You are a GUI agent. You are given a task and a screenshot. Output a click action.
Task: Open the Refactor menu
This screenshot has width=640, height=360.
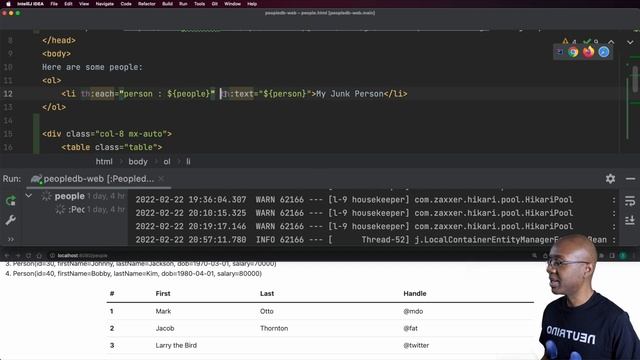click(x=147, y=4)
